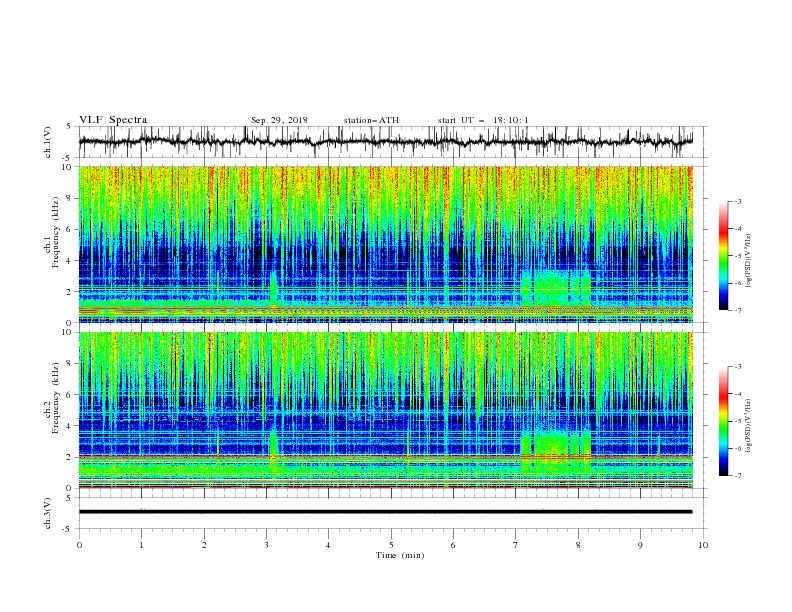Click the ch.1 spectrogram green burst near minute 7.5
Viewport: 792px width, 612px height.
[x=556, y=289]
